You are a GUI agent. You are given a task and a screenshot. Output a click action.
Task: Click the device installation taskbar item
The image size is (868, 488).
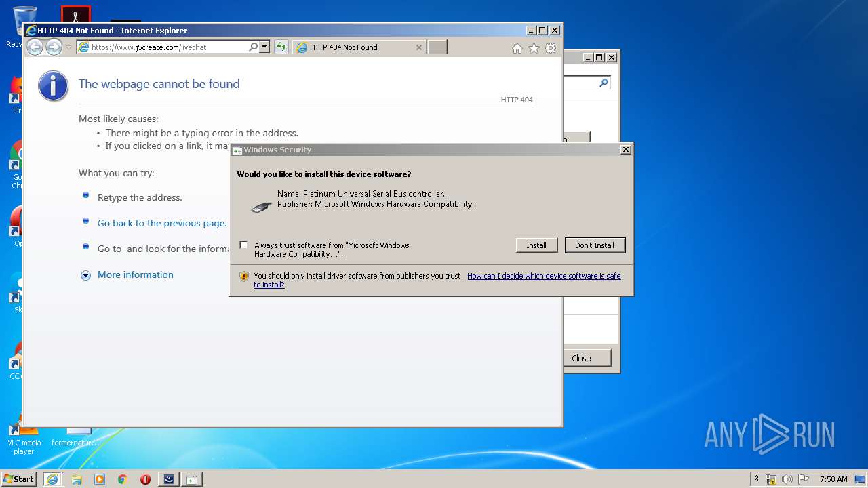192,479
